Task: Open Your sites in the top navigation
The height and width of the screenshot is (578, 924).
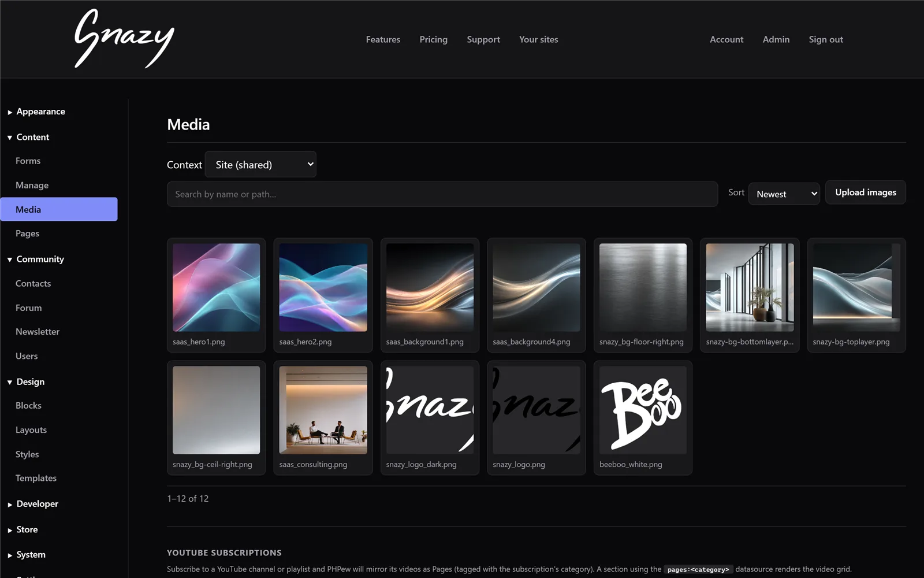Action: tap(539, 39)
